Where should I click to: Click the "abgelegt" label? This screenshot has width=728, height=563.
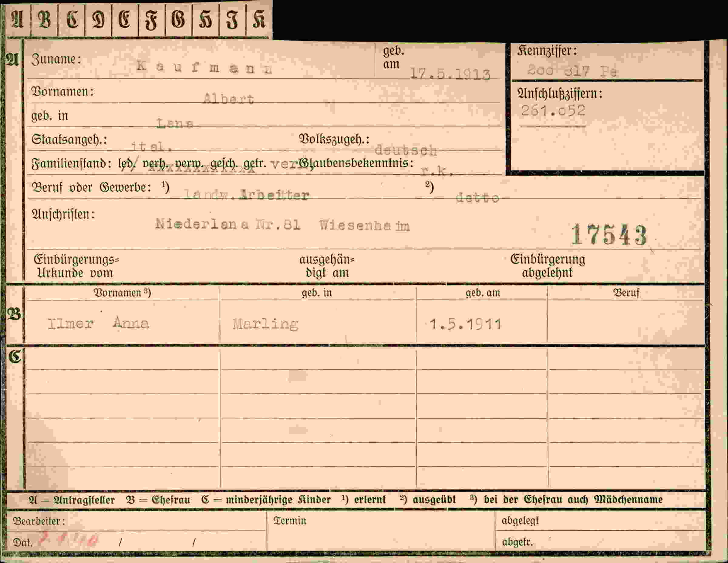click(x=520, y=521)
